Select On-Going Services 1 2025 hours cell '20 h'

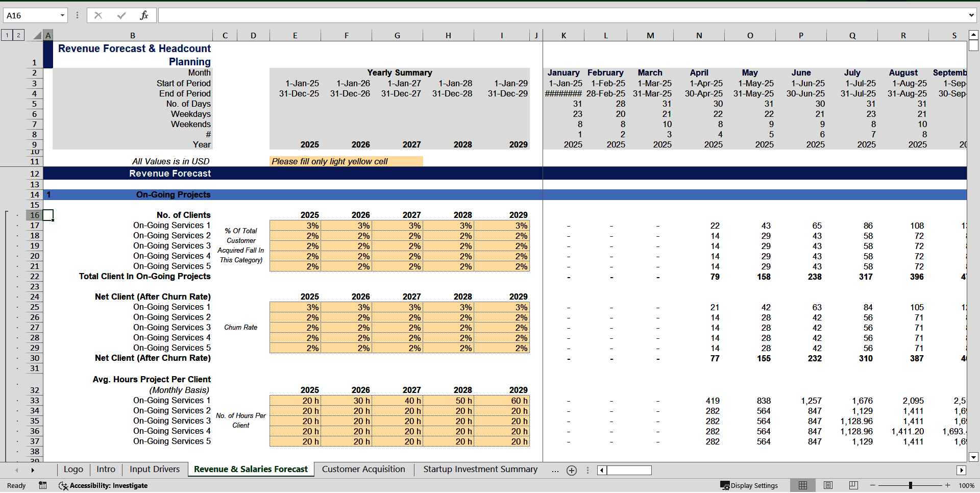pos(295,401)
